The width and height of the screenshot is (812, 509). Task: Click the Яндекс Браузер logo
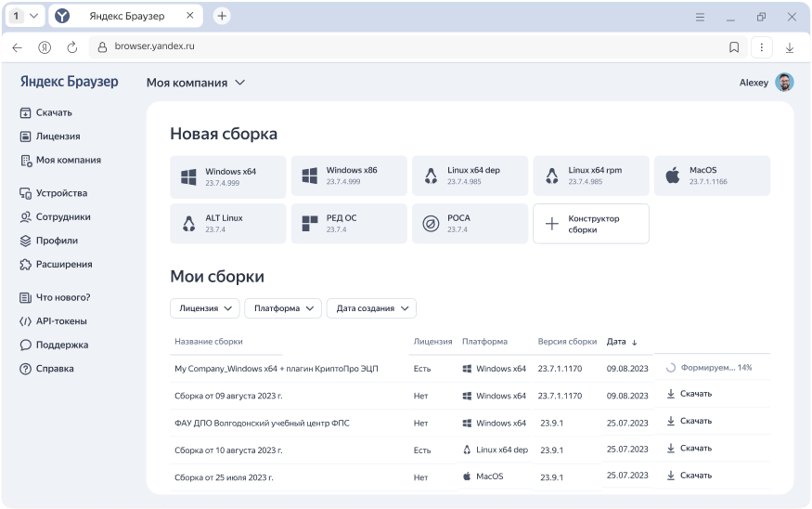click(x=70, y=82)
